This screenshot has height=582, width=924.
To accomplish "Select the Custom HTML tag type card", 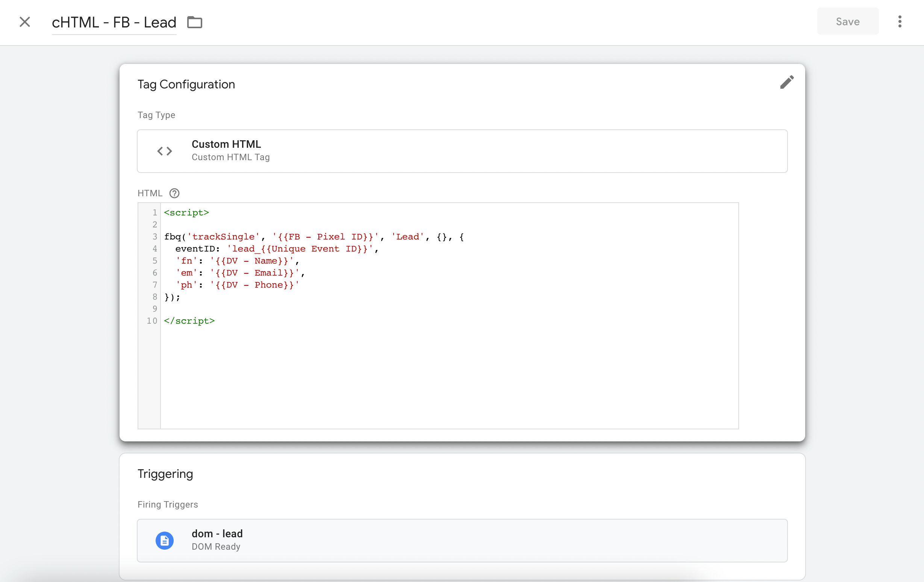I will coord(462,151).
